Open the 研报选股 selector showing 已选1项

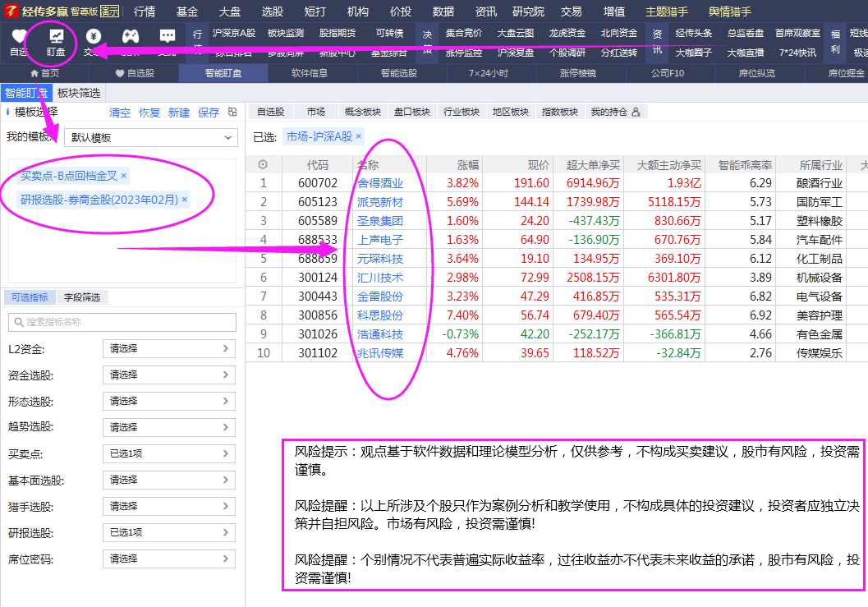[x=169, y=533]
